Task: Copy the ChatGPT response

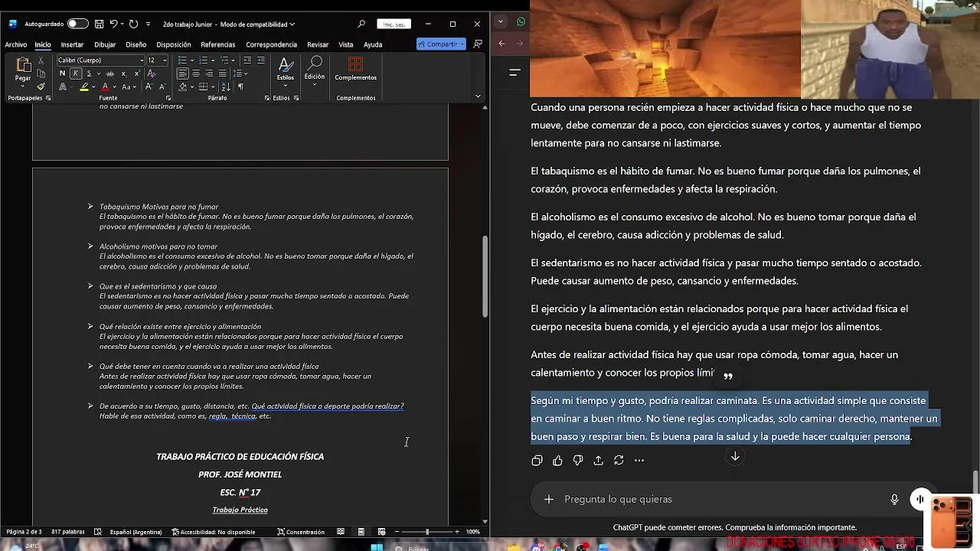Action: point(537,460)
